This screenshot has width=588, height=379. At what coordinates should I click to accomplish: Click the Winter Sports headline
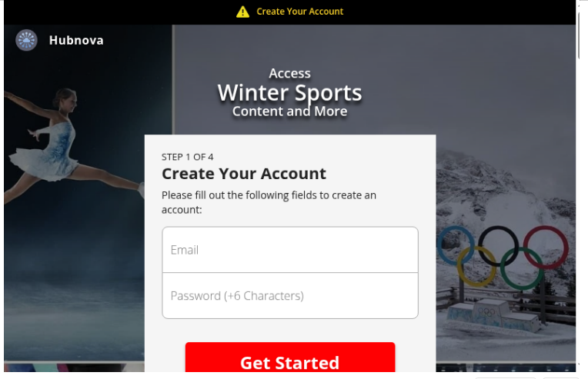click(290, 92)
